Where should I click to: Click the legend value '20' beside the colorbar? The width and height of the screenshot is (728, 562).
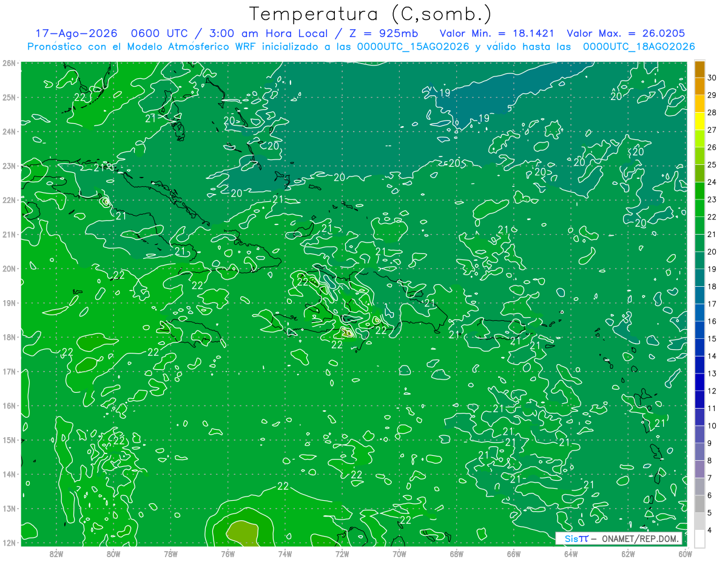pos(712,252)
